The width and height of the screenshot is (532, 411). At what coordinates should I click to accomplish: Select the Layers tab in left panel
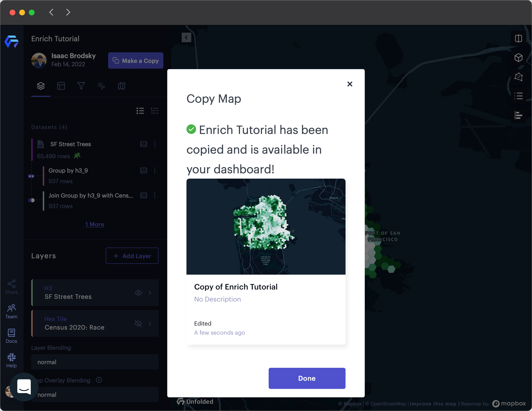point(40,86)
